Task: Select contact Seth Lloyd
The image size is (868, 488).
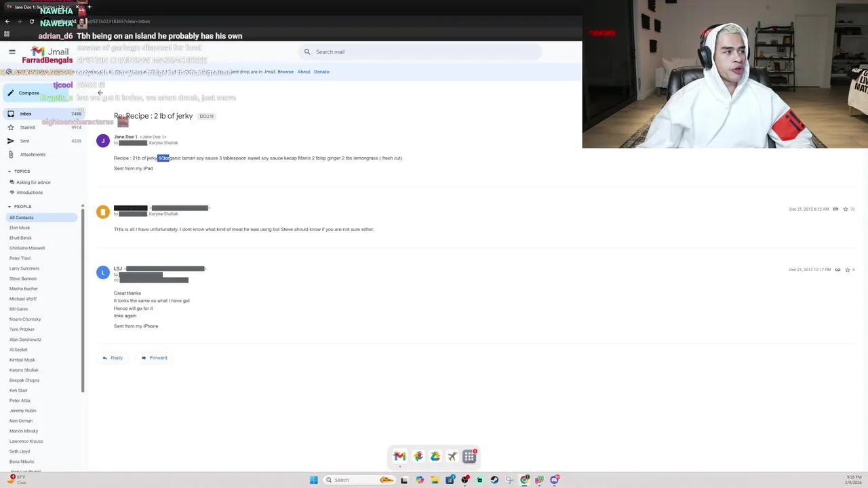Action: pos(20,451)
